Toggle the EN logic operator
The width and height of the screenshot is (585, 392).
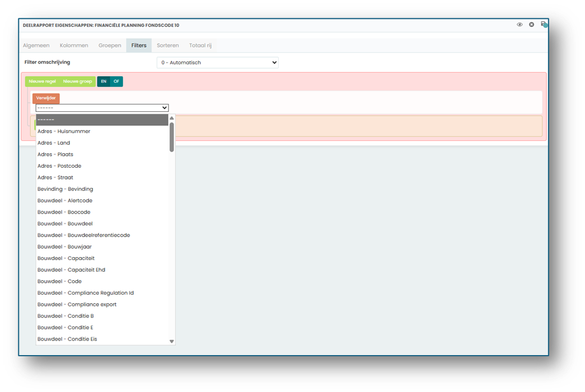(104, 81)
